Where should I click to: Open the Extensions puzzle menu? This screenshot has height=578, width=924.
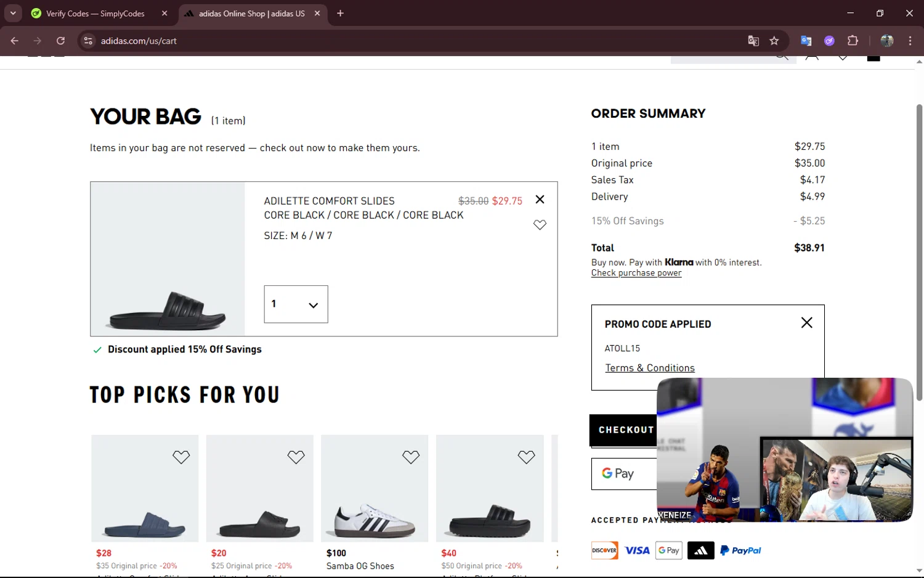(853, 41)
